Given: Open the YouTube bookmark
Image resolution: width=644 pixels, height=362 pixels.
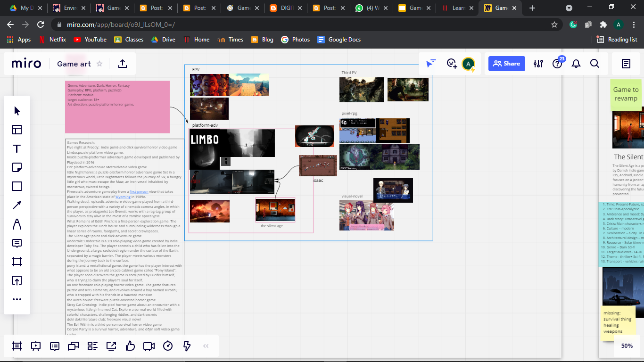Looking at the screenshot, I should click(90, 40).
